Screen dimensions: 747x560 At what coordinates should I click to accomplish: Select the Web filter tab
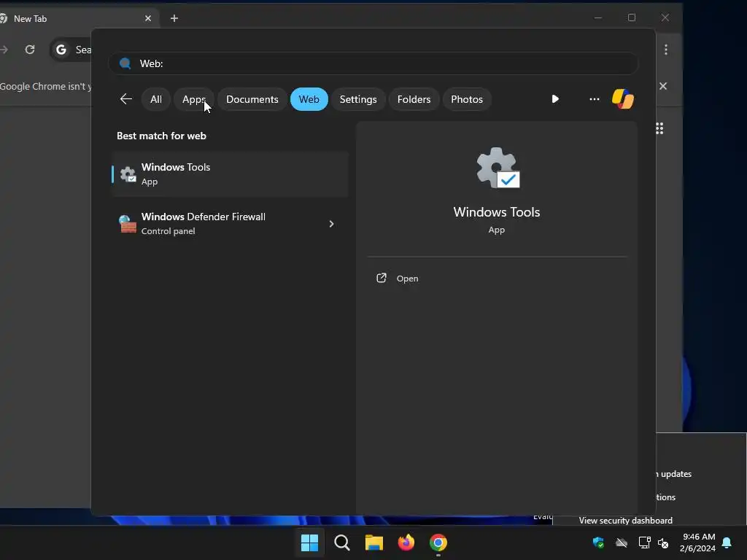[309, 99]
